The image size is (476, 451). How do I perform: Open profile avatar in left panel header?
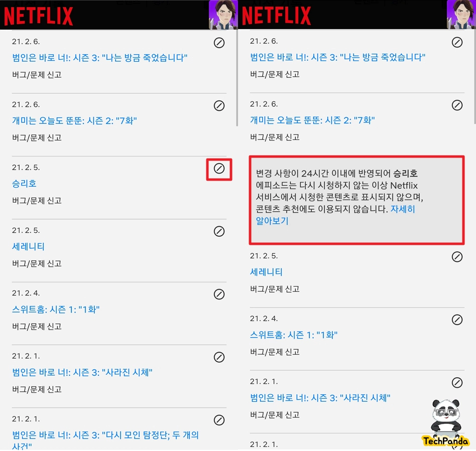223,15
